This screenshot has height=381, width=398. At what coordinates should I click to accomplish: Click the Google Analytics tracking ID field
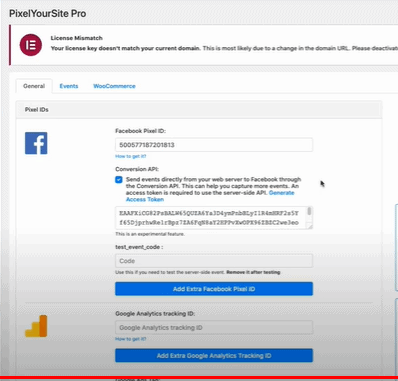point(214,328)
